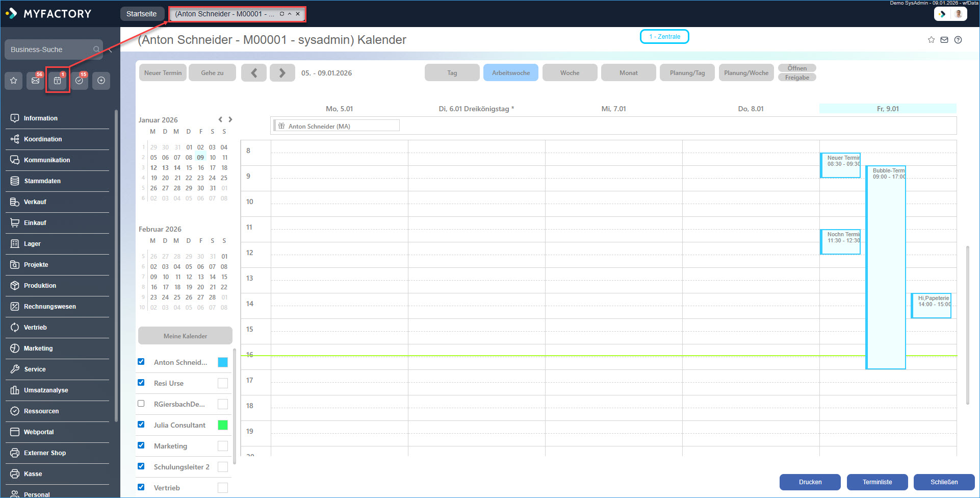The height and width of the screenshot is (498, 980).
Task: Enable the RGiersbachDe... calendar checkbox
Action: 141,404
